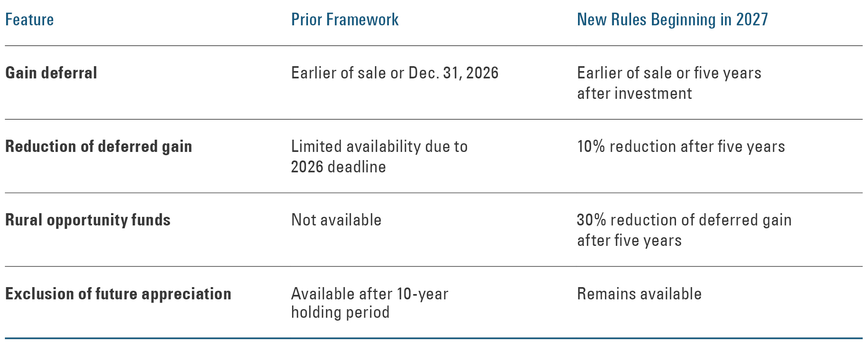Select the Rural opportunity funds label
Screen dimensions: 868x350
click(x=88, y=220)
